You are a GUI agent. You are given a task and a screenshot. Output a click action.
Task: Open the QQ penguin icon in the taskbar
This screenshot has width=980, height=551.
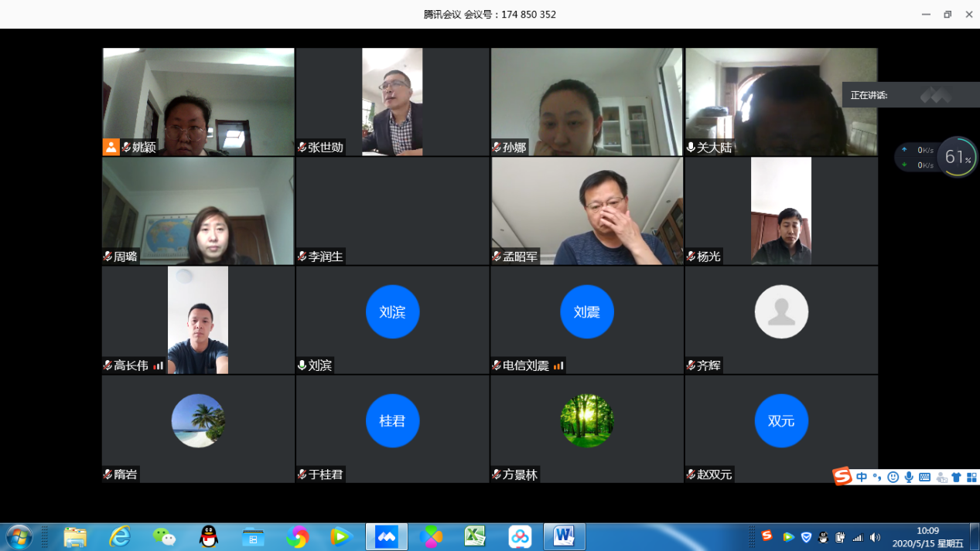209,536
